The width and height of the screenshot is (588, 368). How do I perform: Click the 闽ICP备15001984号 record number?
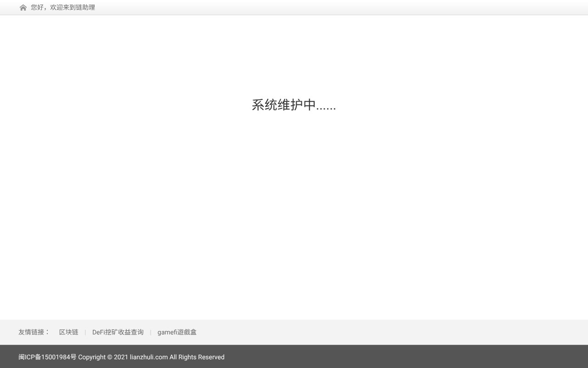pos(46,357)
